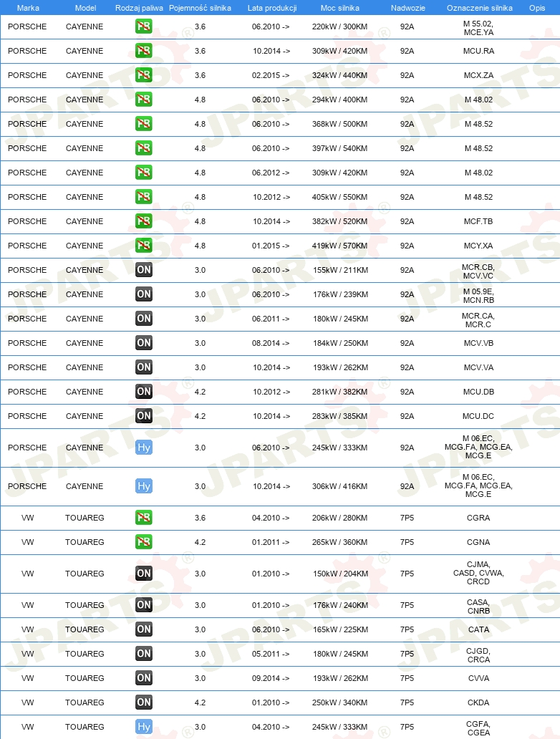560x739 pixels.
Task: Click power value 155kW / 211KM
Action: pos(340,270)
